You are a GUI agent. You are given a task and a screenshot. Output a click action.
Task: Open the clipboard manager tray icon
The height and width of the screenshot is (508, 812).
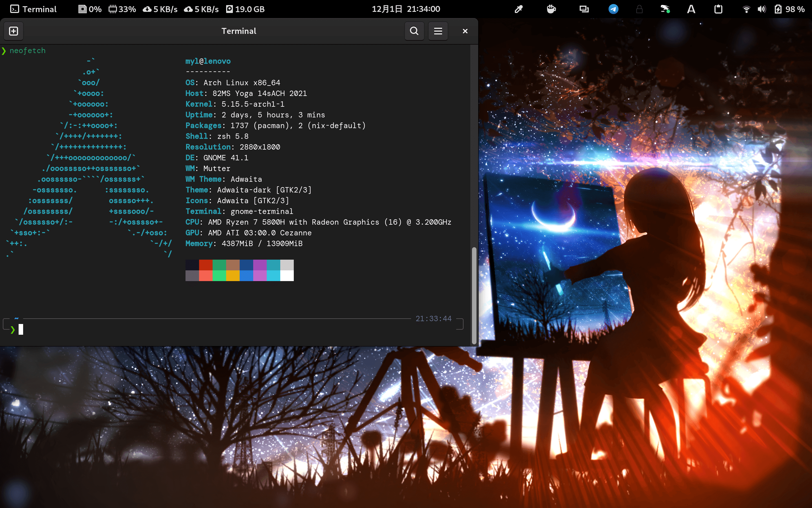[x=718, y=9]
